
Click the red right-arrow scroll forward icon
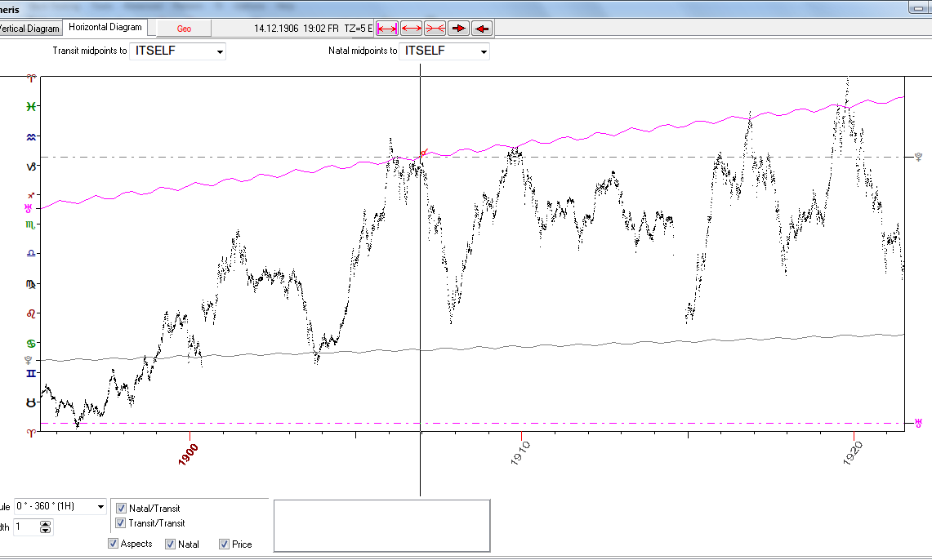[x=458, y=29]
